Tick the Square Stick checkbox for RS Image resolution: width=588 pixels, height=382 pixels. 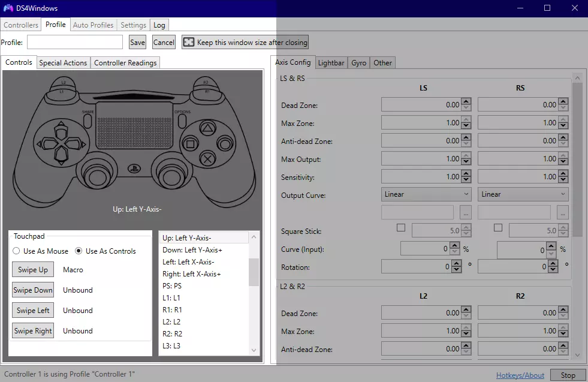[x=497, y=228]
